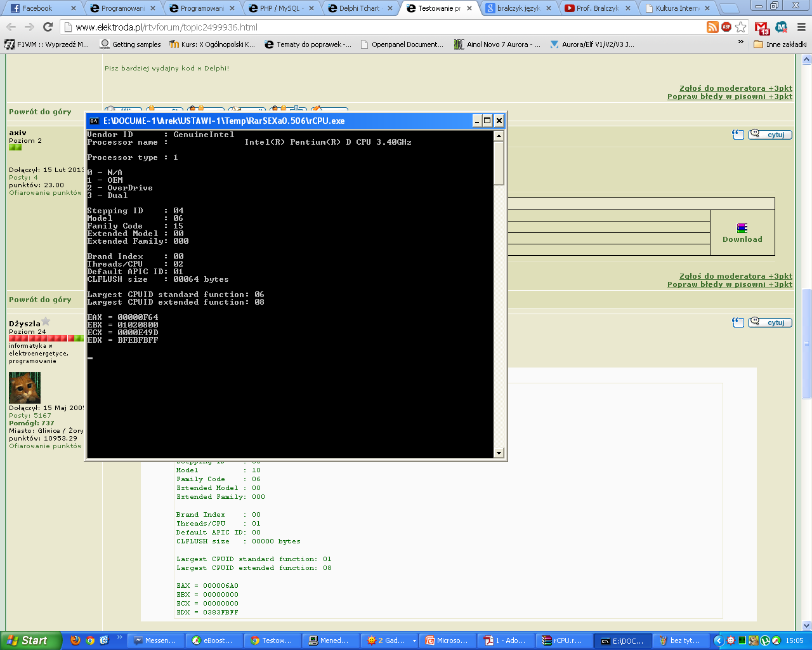Image resolution: width=812 pixels, height=650 pixels.
Task: Click the 'cytuj' button in axiv's post
Action: tap(770, 135)
